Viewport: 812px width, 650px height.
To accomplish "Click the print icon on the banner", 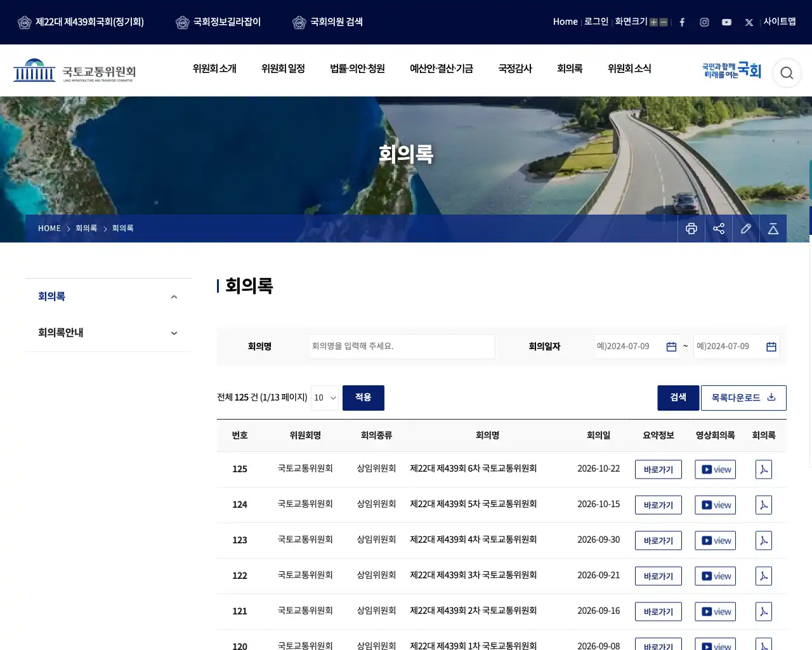I will tap(691, 229).
